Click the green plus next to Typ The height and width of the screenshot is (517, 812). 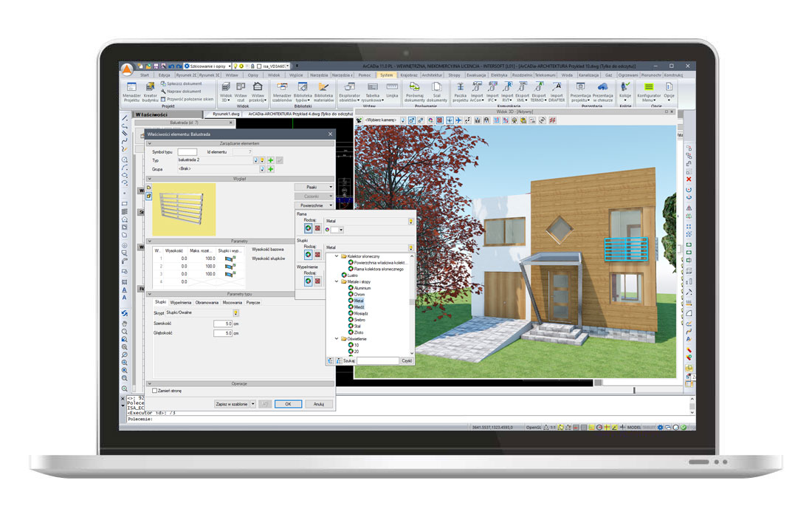(x=270, y=160)
